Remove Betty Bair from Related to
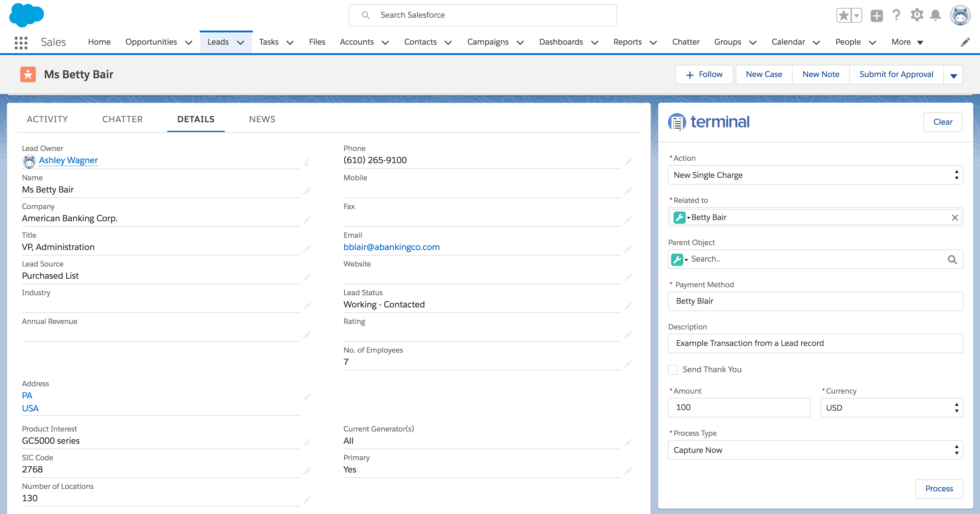 point(955,217)
